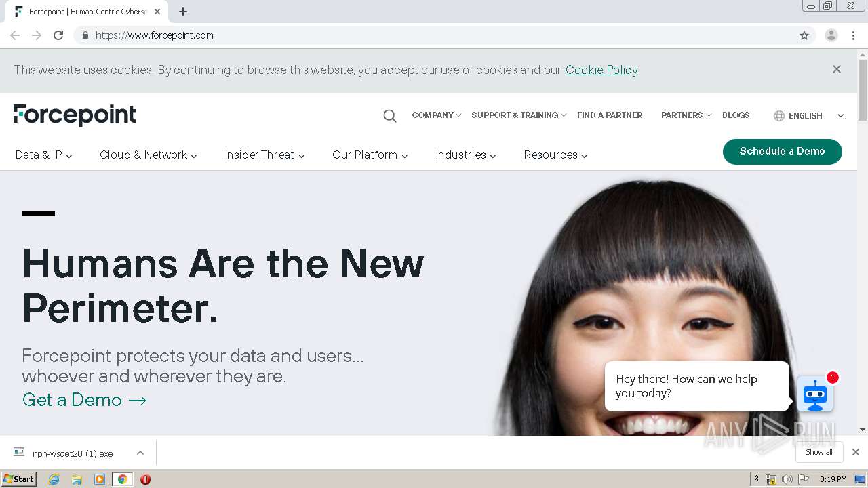This screenshot has height=488, width=868.
Task: Launch Internet Explorer from the taskbar
Action: (54, 479)
